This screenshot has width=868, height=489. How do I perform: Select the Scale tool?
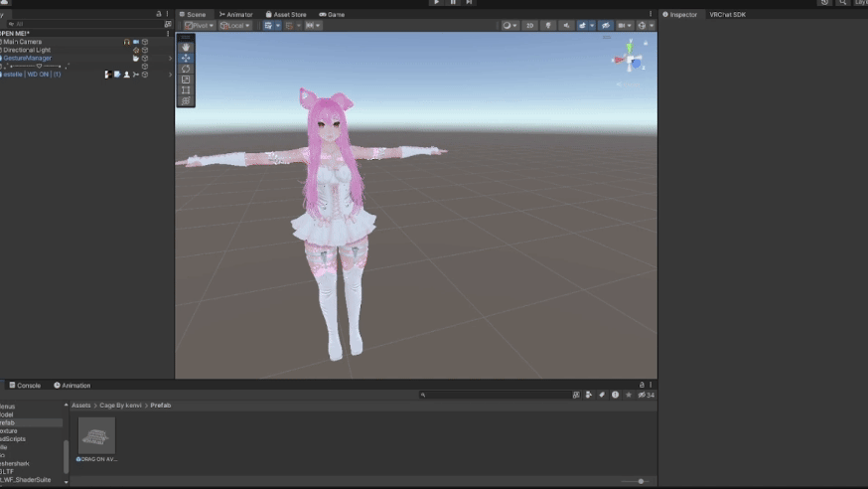point(186,80)
